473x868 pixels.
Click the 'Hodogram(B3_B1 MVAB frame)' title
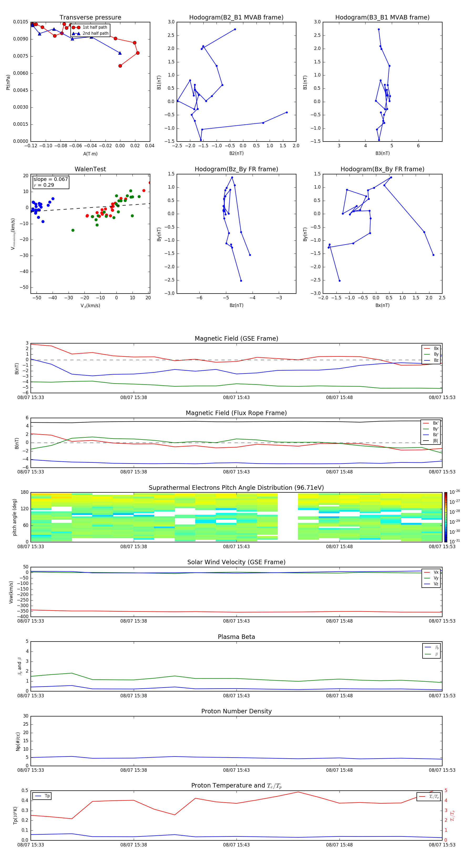382,18
